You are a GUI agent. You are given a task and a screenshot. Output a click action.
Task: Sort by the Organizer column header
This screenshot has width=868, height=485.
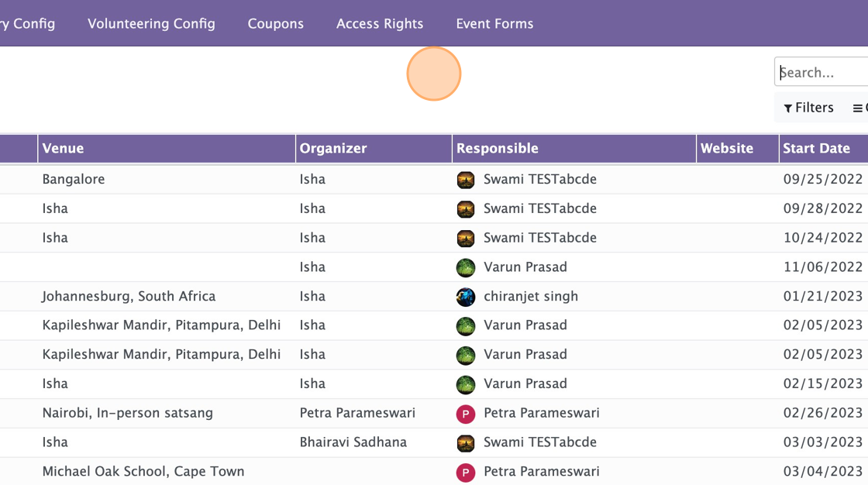click(374, 149)
